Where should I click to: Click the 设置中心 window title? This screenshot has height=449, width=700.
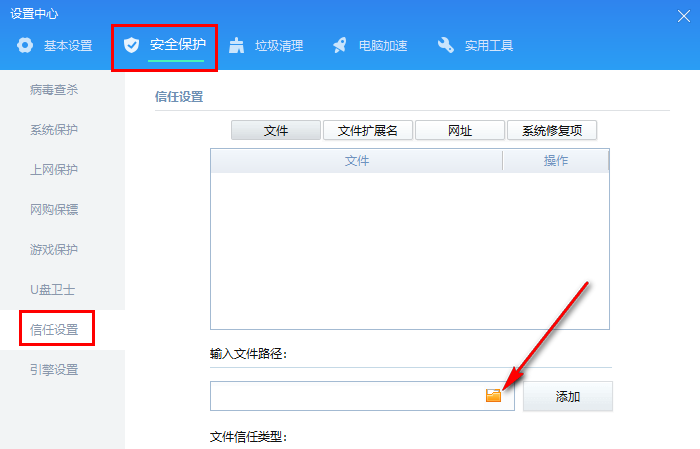coord(34,14)
